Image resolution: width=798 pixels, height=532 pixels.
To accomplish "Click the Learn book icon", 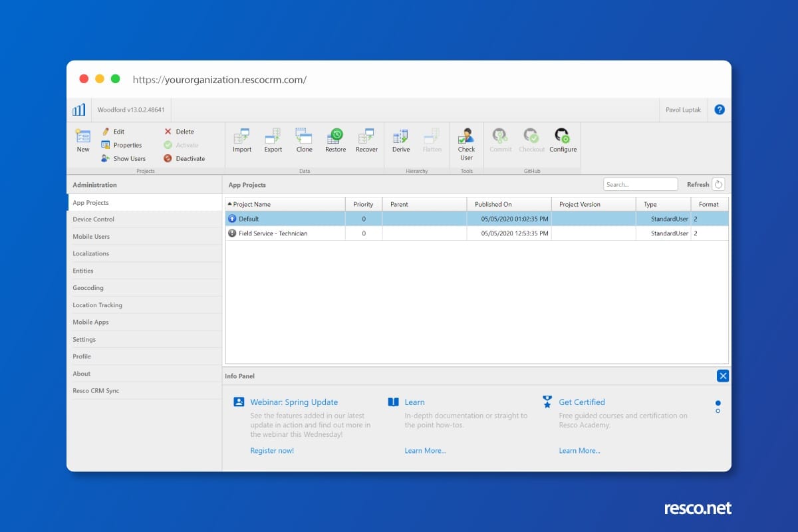I will [393, 402].
